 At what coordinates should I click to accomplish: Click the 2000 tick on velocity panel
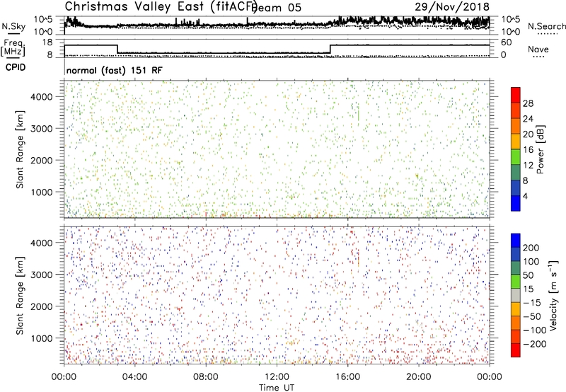41,306
